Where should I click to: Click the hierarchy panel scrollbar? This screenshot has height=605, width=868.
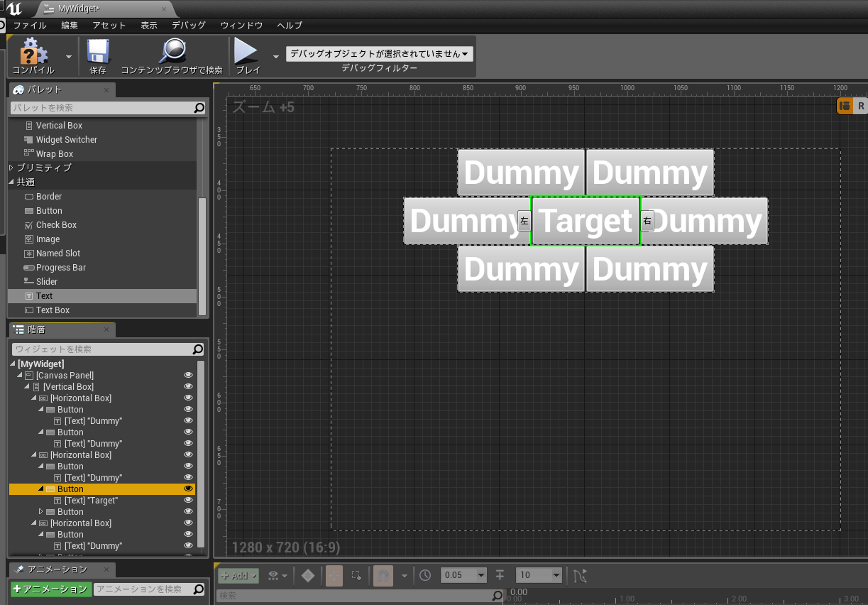pos(201,454)
